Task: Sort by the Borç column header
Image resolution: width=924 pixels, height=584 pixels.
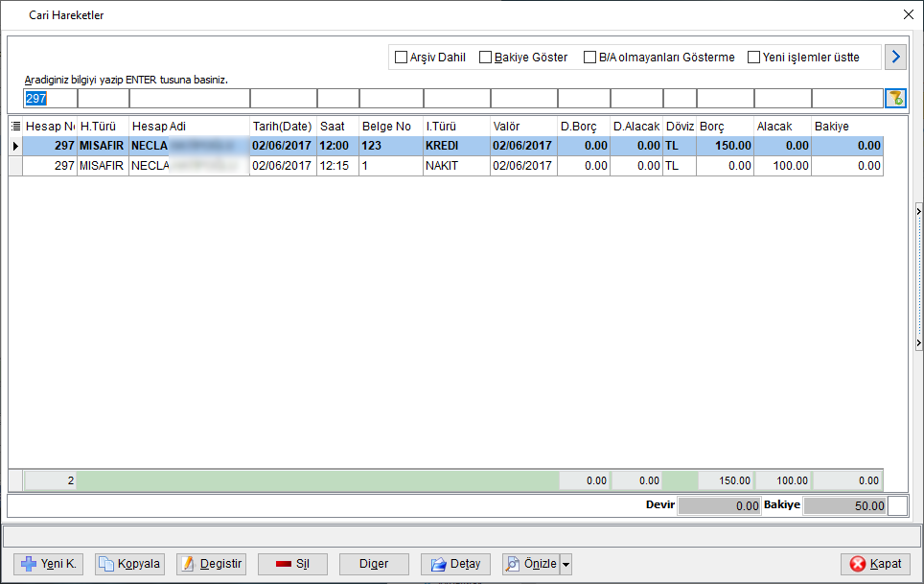Action: 725,127
